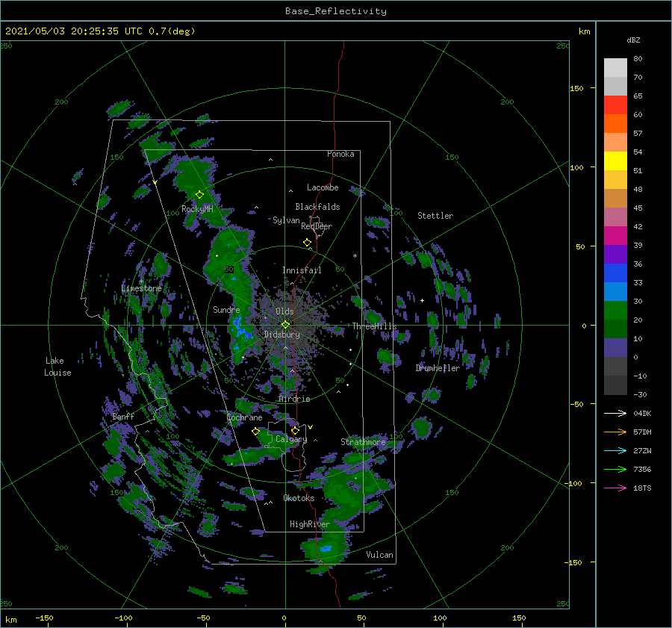Click the Base_Reflectivity title
672x628 pixels.
coord(335,11)
